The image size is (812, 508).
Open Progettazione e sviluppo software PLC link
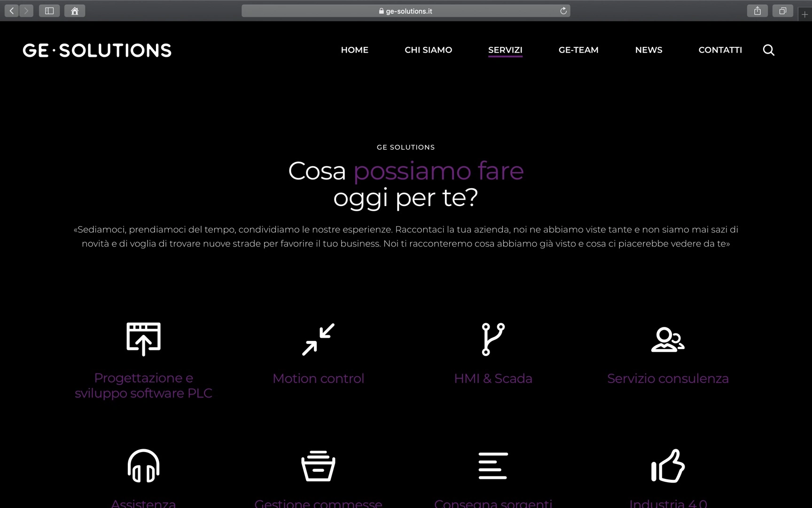point(143,386)
